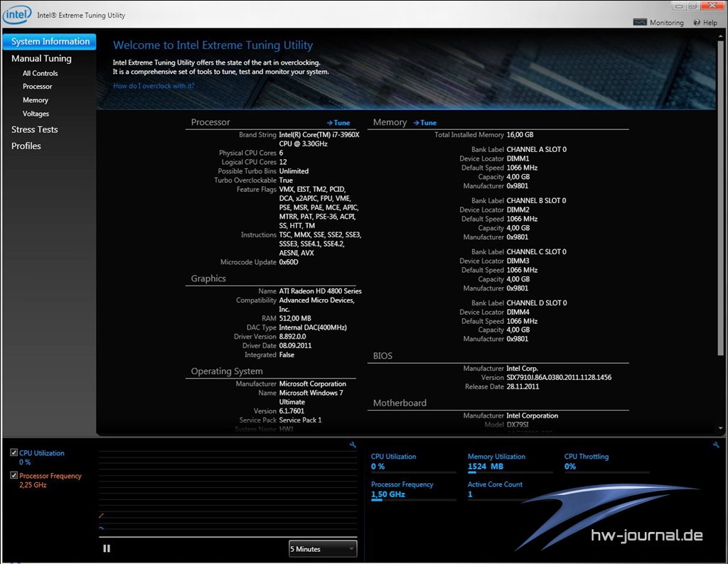Click the CPU Throttling 0% readout

606,464
